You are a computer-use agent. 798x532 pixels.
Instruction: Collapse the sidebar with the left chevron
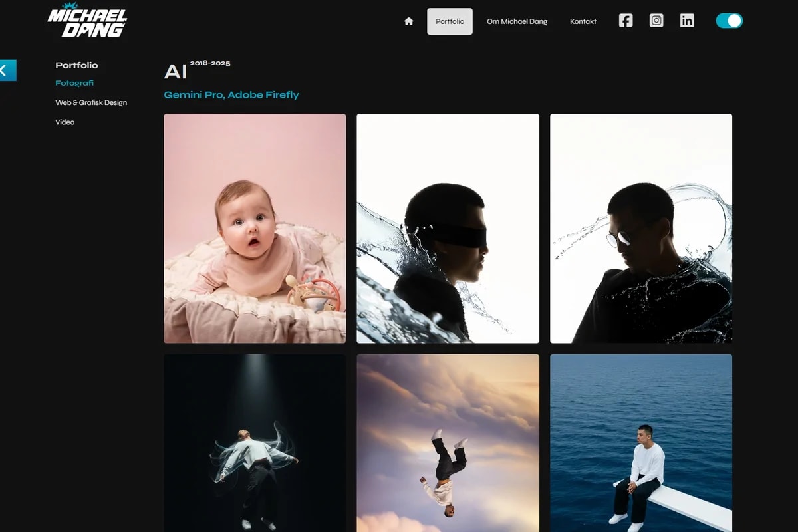(7, 70)
